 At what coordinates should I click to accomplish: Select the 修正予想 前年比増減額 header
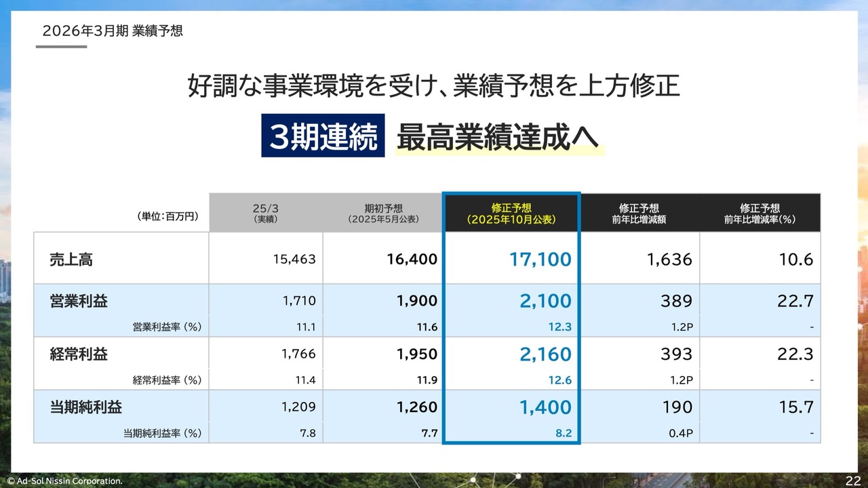[639, 213]
